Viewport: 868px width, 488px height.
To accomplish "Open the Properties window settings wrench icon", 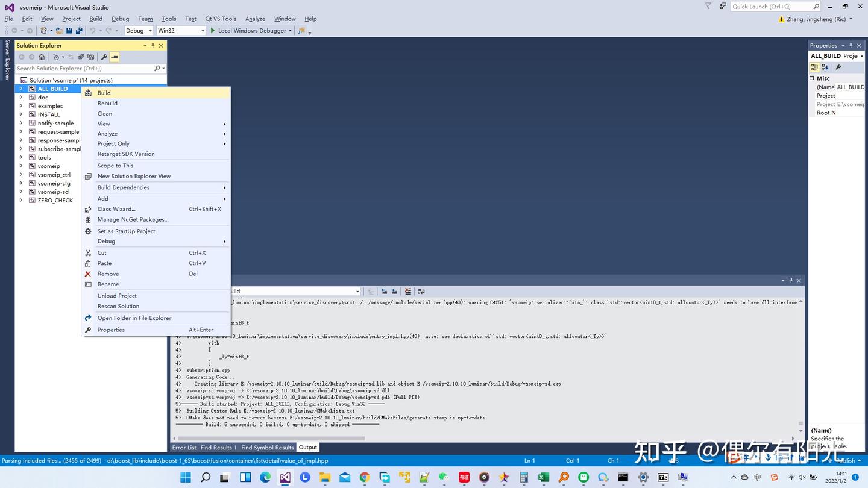I will [x=838, y=67].
